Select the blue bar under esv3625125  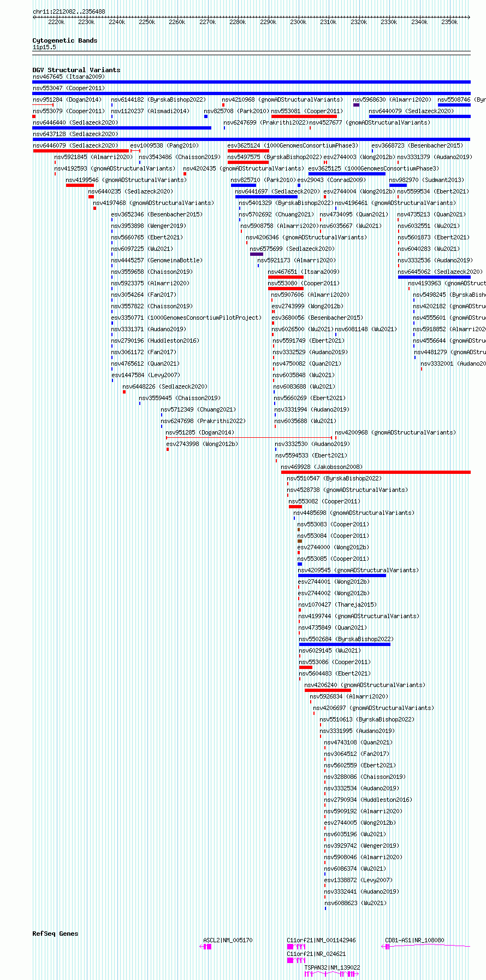pyautogui.click(x=347, y=174)
